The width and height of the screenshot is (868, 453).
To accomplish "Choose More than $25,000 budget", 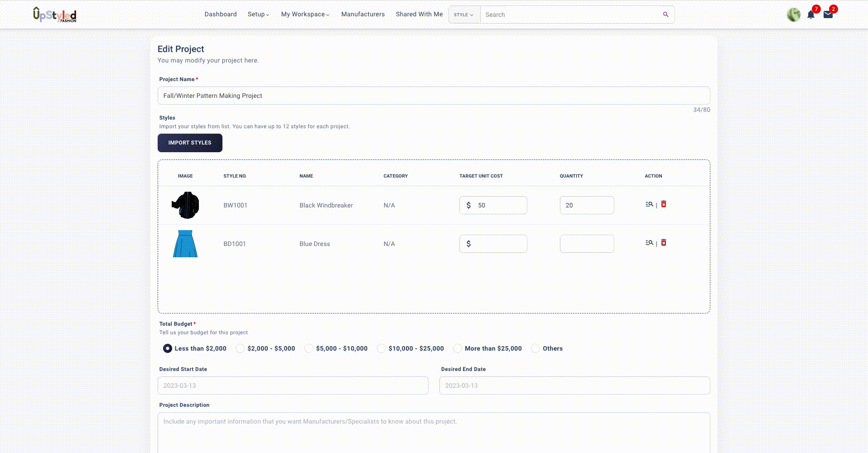I will coord(458,348).
